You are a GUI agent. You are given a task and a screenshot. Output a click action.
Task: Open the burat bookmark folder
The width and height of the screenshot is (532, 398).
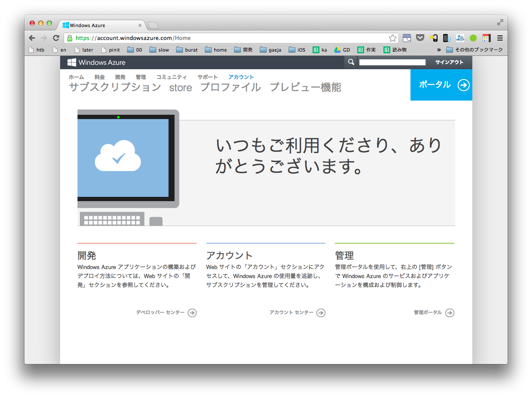(x=187, y=50)
